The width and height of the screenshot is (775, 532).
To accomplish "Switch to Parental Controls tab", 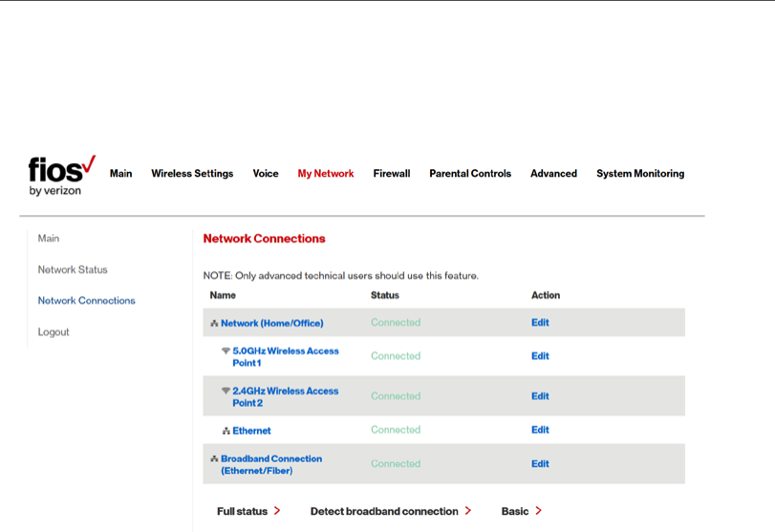I will pyautogui.click(x=470, y=174).
